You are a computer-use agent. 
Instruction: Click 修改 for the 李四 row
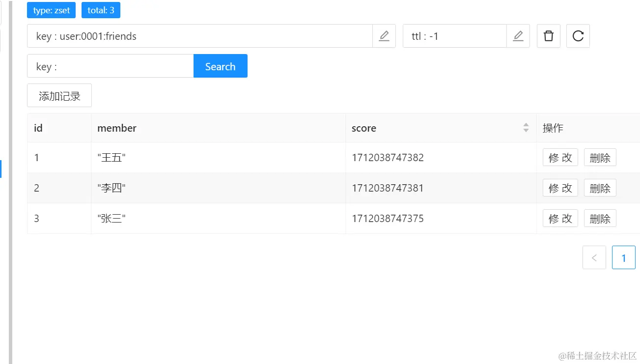(560, 188)
